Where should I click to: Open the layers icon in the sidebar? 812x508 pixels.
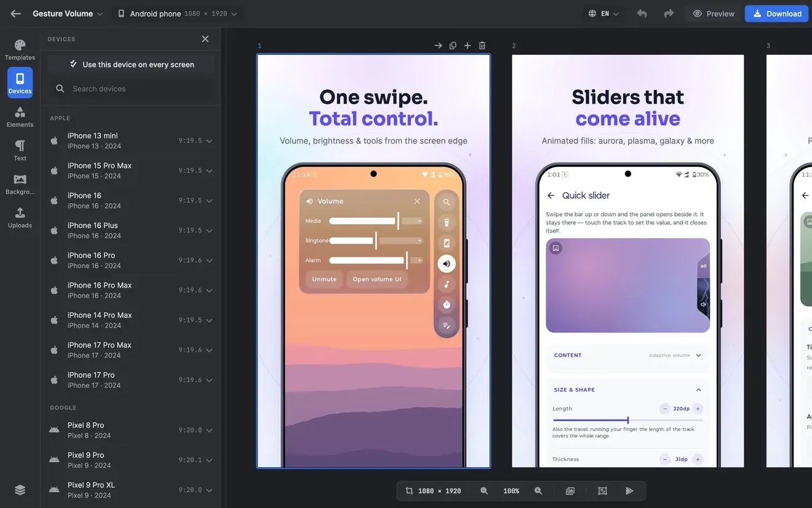20,490
